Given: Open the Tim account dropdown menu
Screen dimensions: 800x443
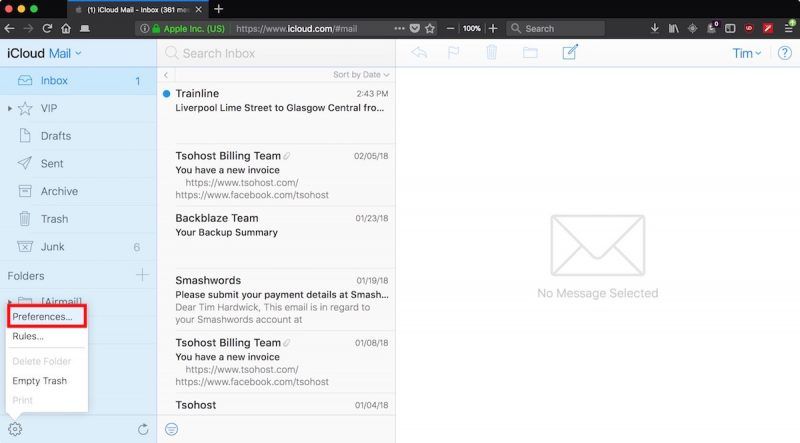Looking at the screenshot, I should (746, 53).
